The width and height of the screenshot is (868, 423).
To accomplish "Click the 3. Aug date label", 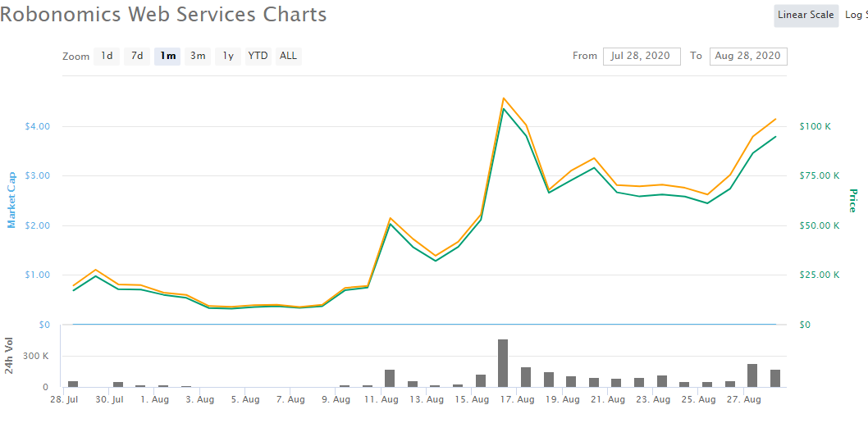I will (x=200, y=399).
